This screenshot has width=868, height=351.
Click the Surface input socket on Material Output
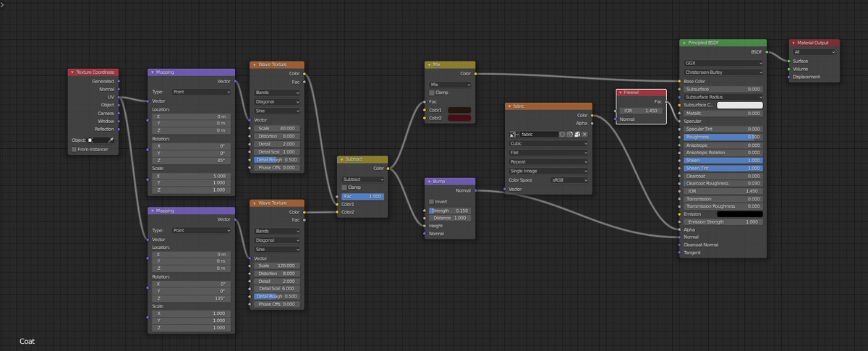789,61
